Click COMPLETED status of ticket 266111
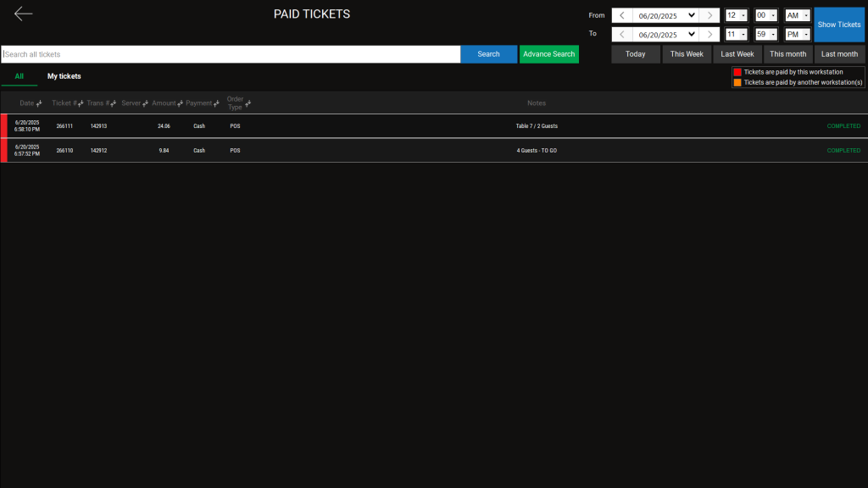 pos(843,126)
